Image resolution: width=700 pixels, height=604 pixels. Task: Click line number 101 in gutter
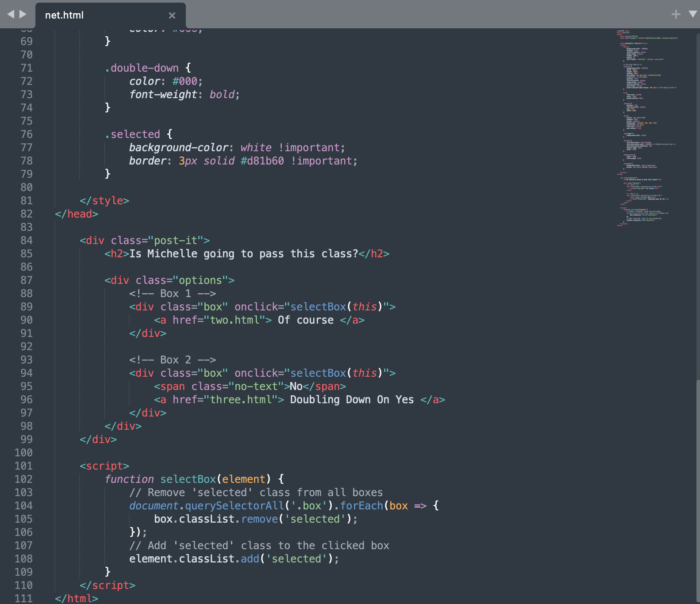(23, 466)
